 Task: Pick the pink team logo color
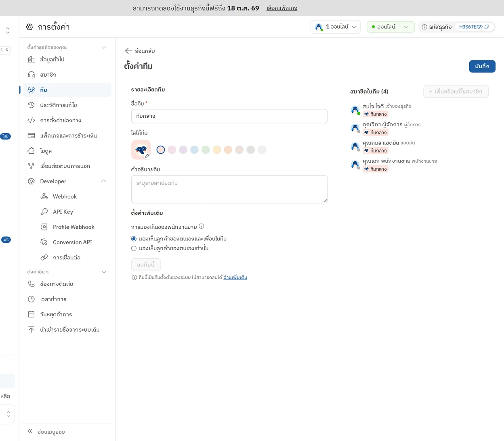172,150
